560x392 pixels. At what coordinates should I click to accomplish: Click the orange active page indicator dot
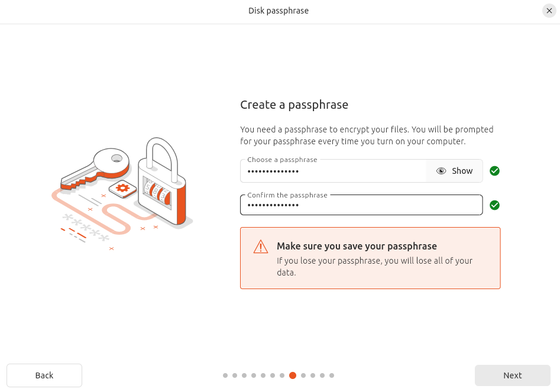(x=293, y=375)
